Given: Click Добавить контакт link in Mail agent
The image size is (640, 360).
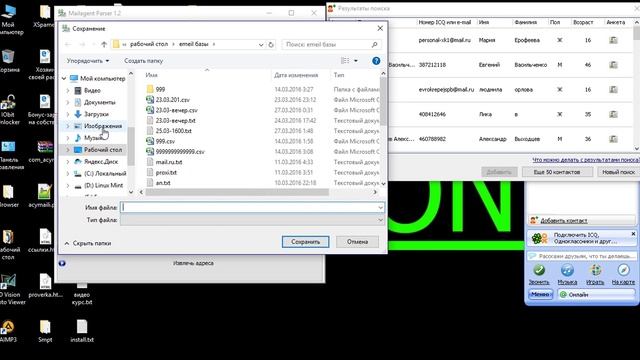Looking at the screenshot, I should [x=564, y=220].
